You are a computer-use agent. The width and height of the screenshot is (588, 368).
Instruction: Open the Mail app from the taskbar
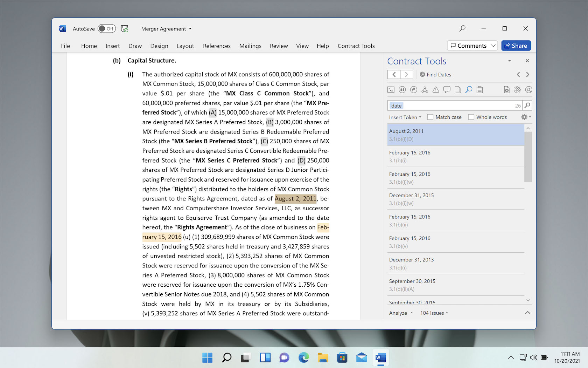pyautogui.click(x=362, y=357)
